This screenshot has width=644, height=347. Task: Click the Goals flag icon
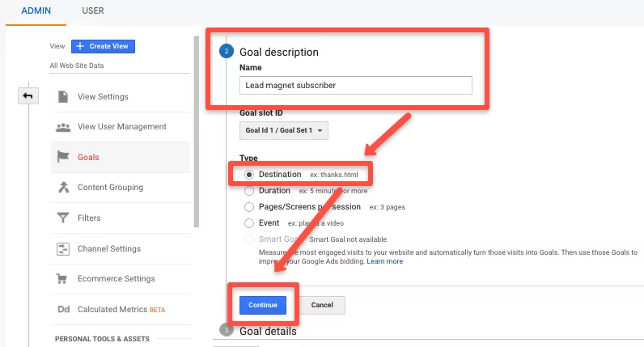pos(63,156)
